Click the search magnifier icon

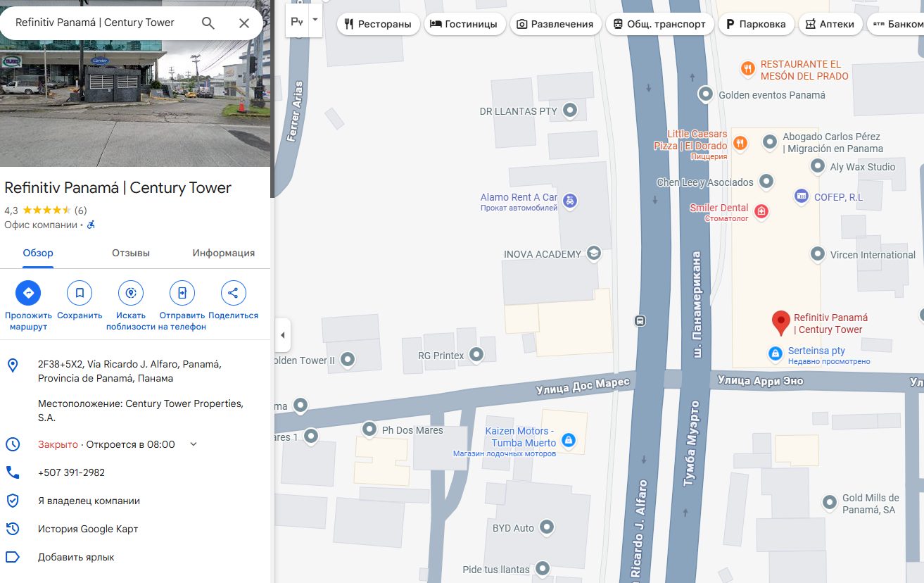coord(208,23)
